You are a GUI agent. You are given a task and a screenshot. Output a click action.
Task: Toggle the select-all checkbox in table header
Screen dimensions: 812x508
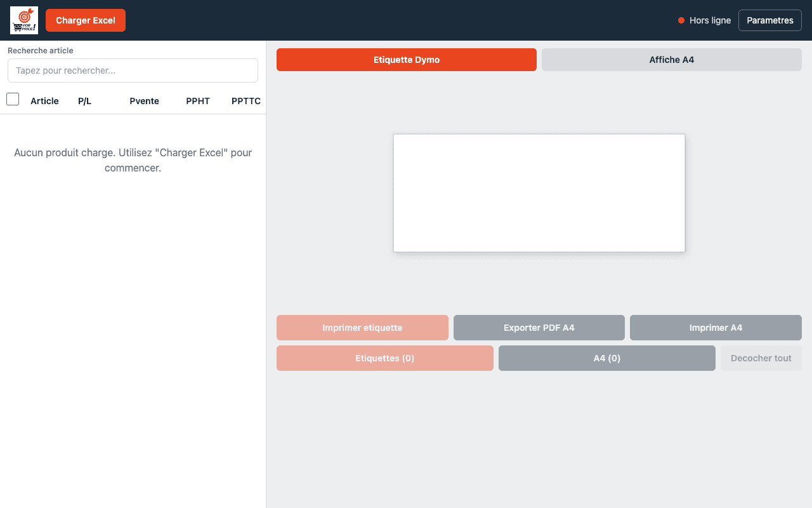[x=13, y=99]
